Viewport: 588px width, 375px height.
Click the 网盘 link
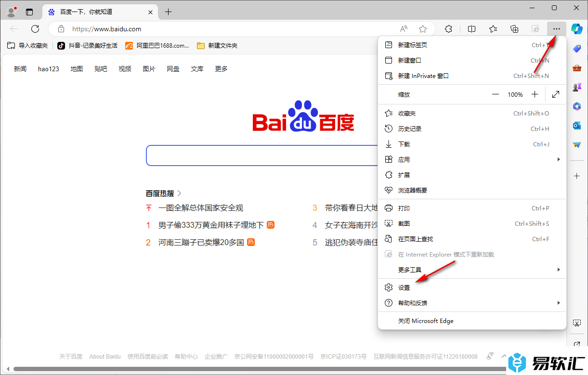pyautogui.click(x=173, y=69)
